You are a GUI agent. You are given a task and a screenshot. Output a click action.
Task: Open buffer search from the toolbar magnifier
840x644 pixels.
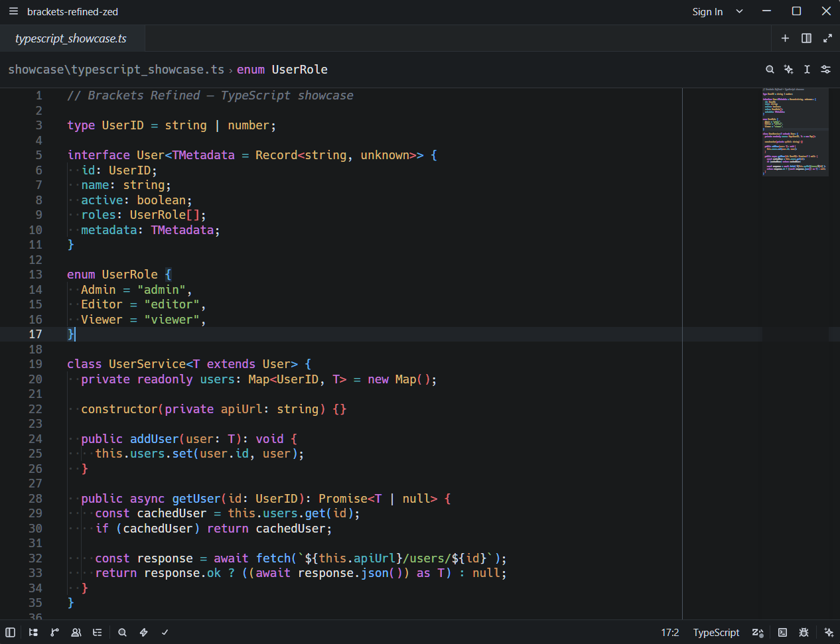[770, 70]
